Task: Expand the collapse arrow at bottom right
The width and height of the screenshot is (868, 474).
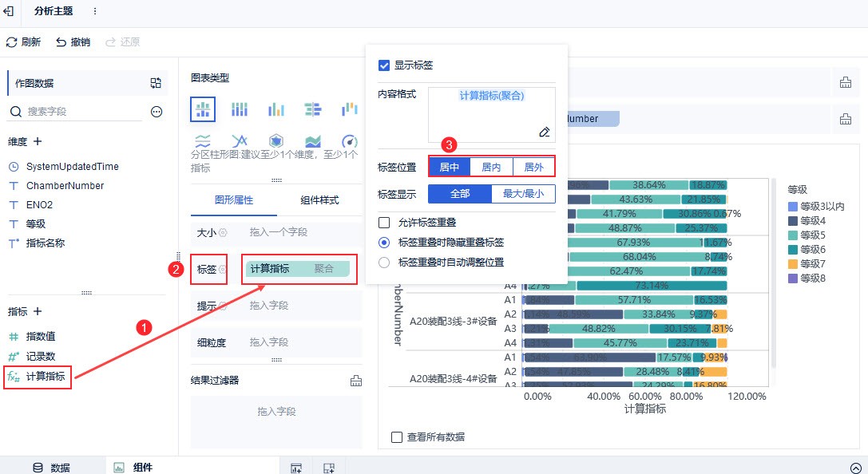Action: click(x=855, y=468)
